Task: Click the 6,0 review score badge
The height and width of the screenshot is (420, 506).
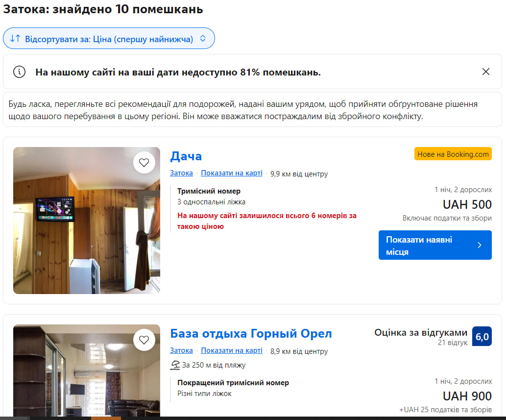Action: 482,336
